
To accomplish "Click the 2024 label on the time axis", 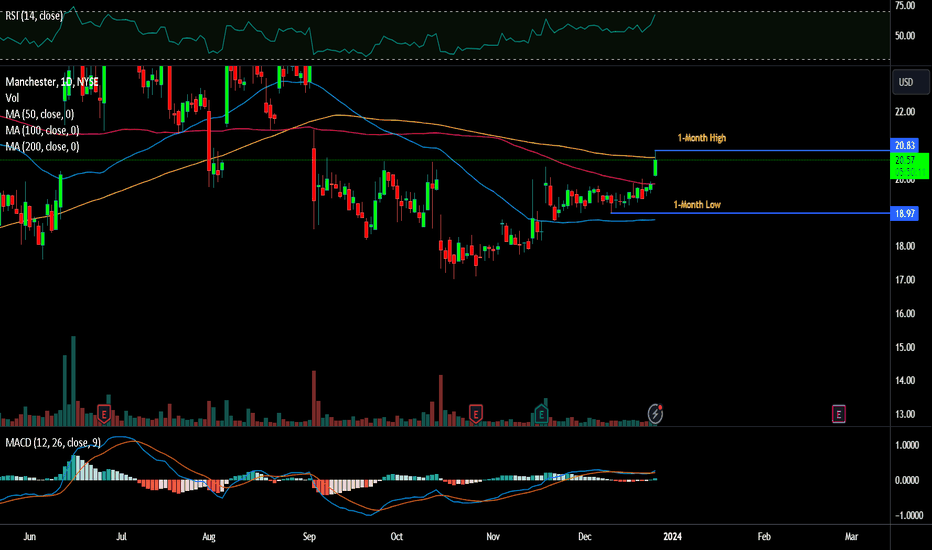I will (672, 536).
